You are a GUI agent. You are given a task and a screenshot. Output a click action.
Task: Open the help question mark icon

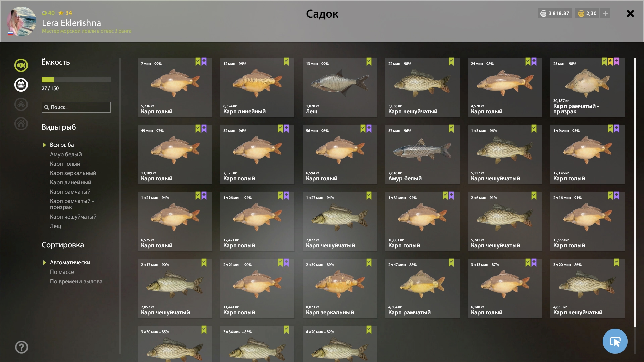click(x=21, y=347)
